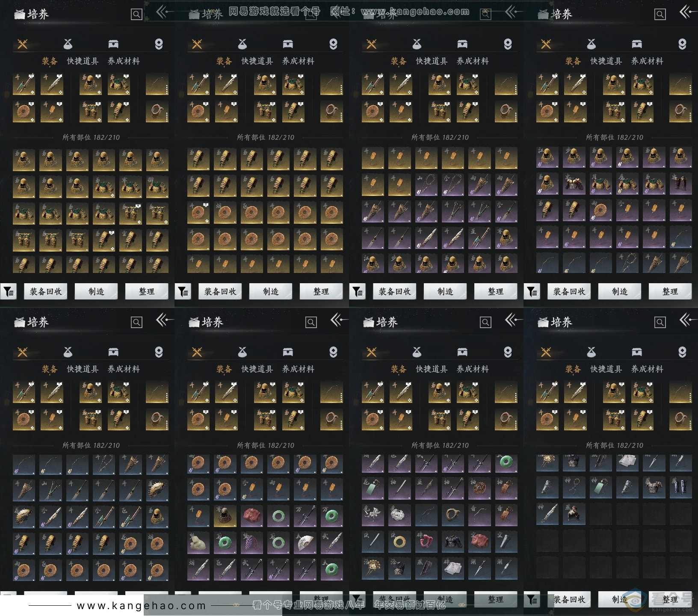This screenshot has height=616, width=698.
Task: Select the crossed-swords category in the top-left panel
Action: (22, 44)
